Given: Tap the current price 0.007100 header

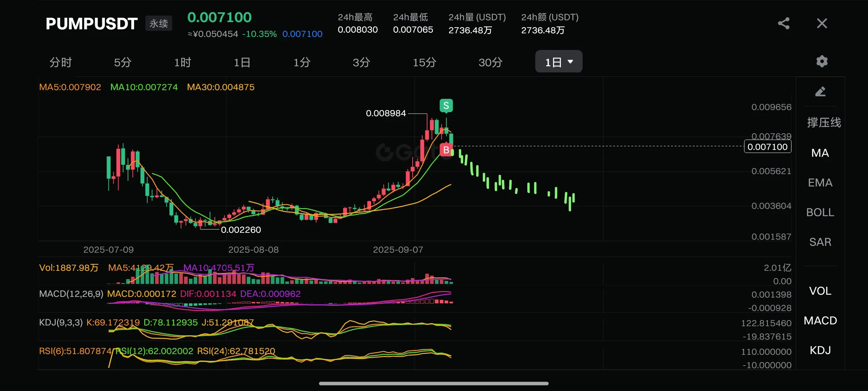Looking at the screenshot, I should 220,17.
